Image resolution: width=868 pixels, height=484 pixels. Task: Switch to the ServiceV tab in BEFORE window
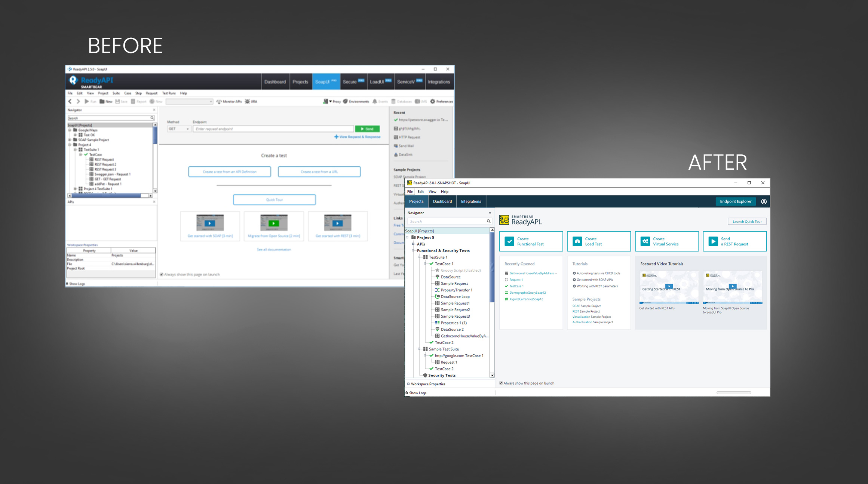pyautogui.click(x=410, y=81)
